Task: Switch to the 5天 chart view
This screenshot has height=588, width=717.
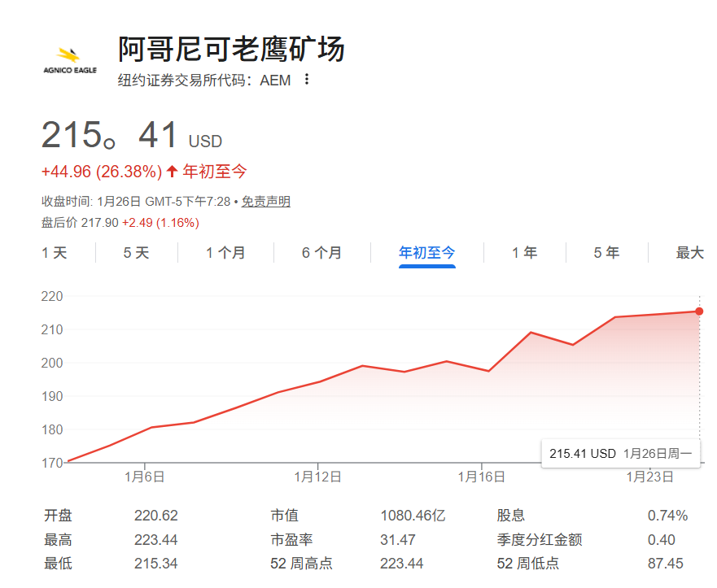Action: pyautogui.click(x=134, y=253)
